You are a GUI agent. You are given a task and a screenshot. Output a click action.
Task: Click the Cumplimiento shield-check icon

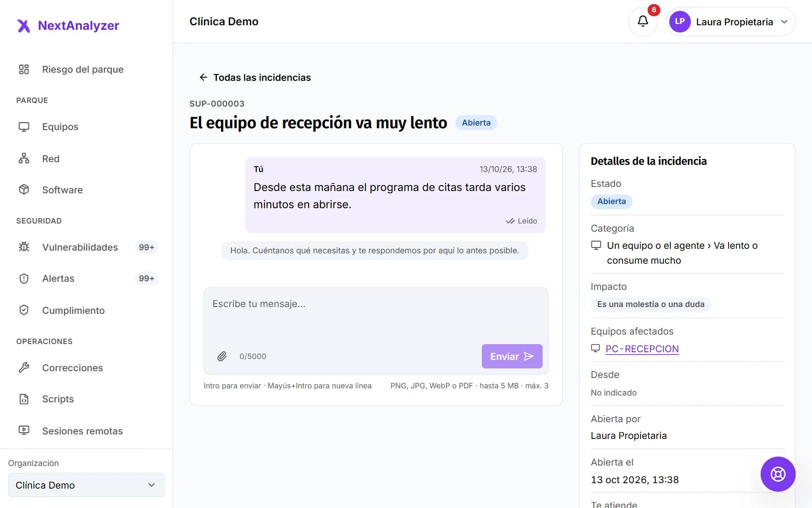pyautogui.click(x=24, y=310)
